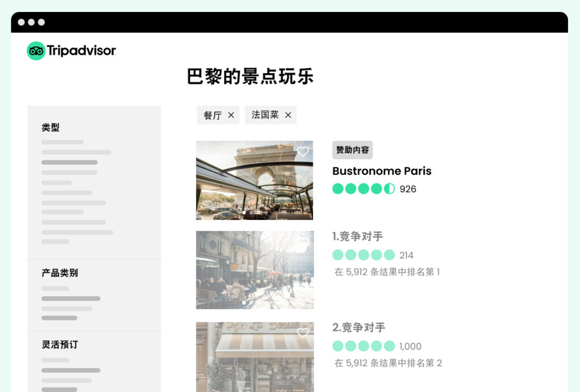Screen dimensions: 580x392
Task: Click the Tripadvisor wordmark text
Action: pos(82,50)
